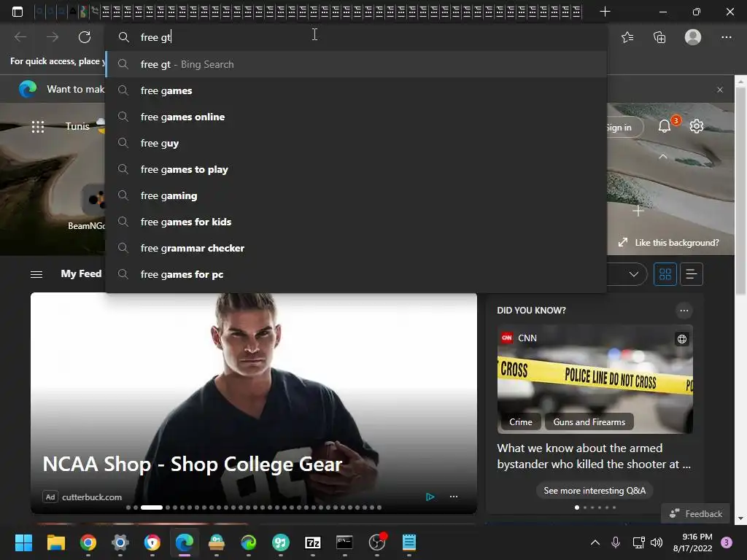
Task: Click the Forward navigation arrow
Action: 53,37
